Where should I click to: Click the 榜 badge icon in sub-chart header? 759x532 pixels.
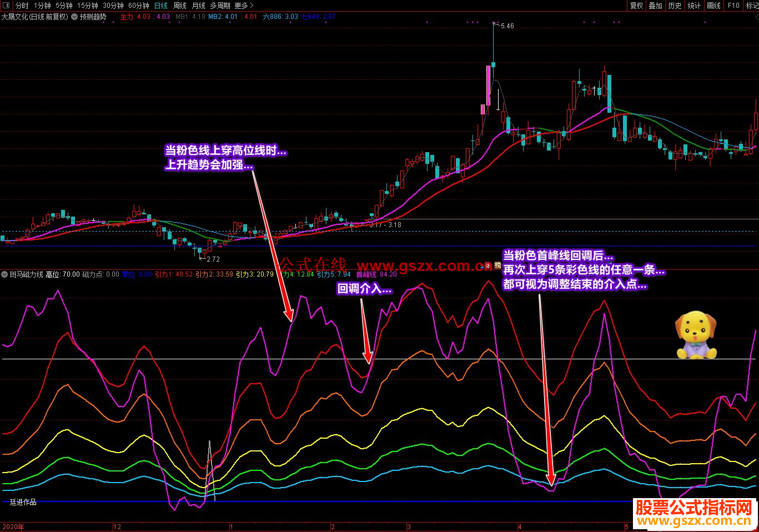pos(497,266)
